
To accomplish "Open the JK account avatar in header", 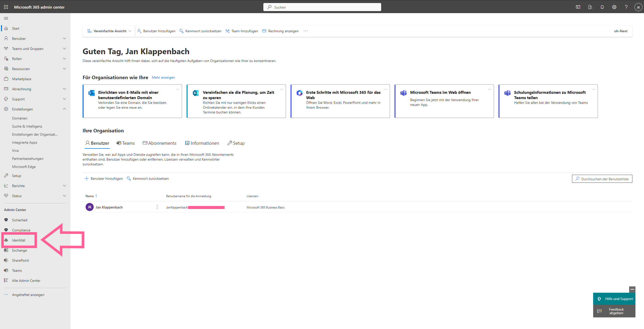I will coord(638,7).
